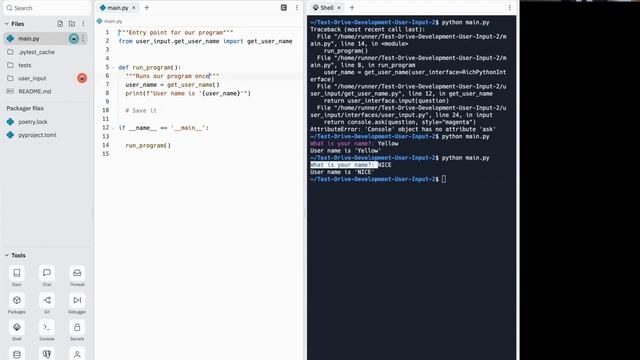This screenshot has height=360, width=640.
Task: Open the Chat tool
Action: click(47, 273)
